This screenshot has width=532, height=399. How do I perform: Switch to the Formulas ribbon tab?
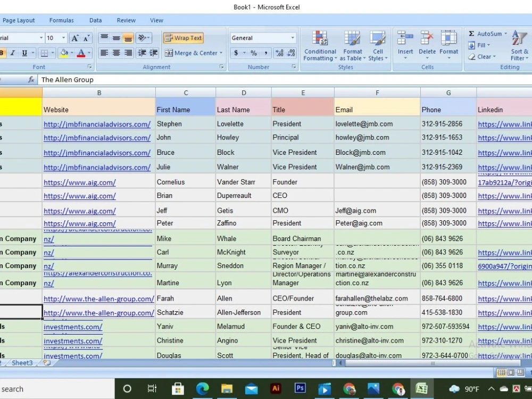click(x=61, y=20)
